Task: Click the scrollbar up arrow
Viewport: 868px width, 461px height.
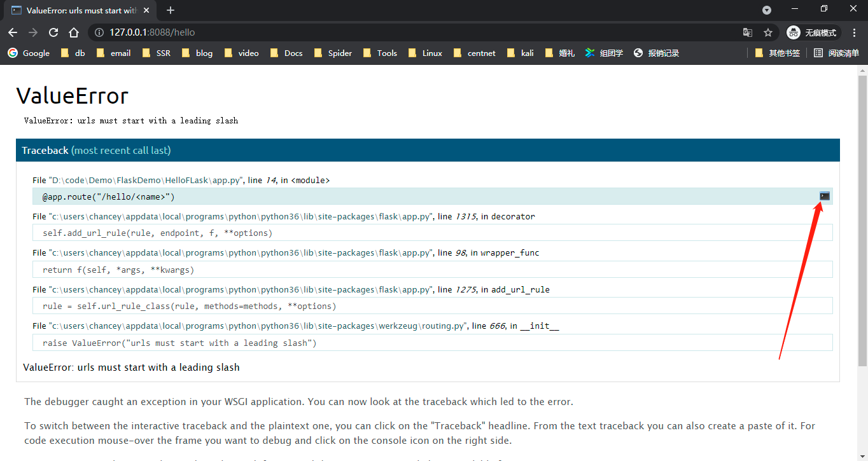Action: click(x=862, y=69)
